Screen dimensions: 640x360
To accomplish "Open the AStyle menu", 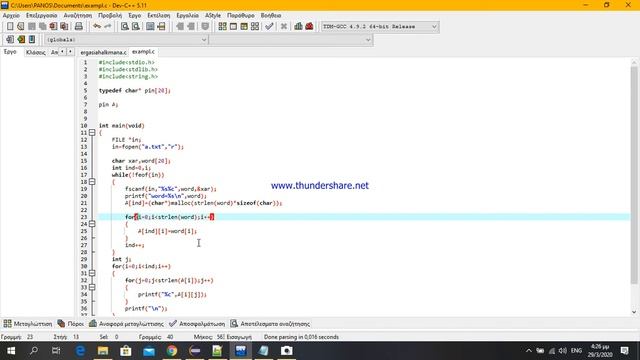I will [213, 15].
